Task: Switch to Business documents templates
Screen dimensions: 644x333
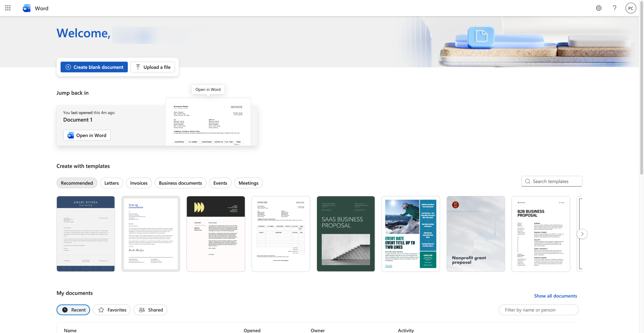Action: [180, 183]
